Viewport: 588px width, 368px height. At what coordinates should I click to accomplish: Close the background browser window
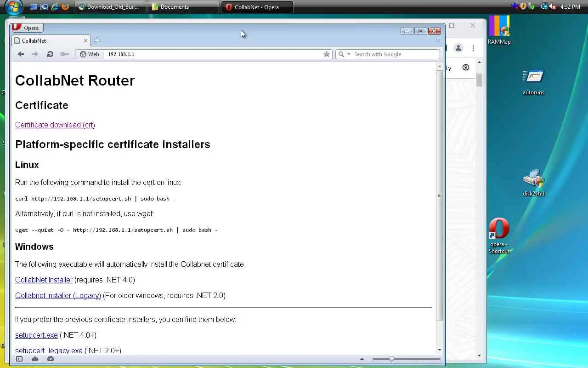[x=473, y=25]
